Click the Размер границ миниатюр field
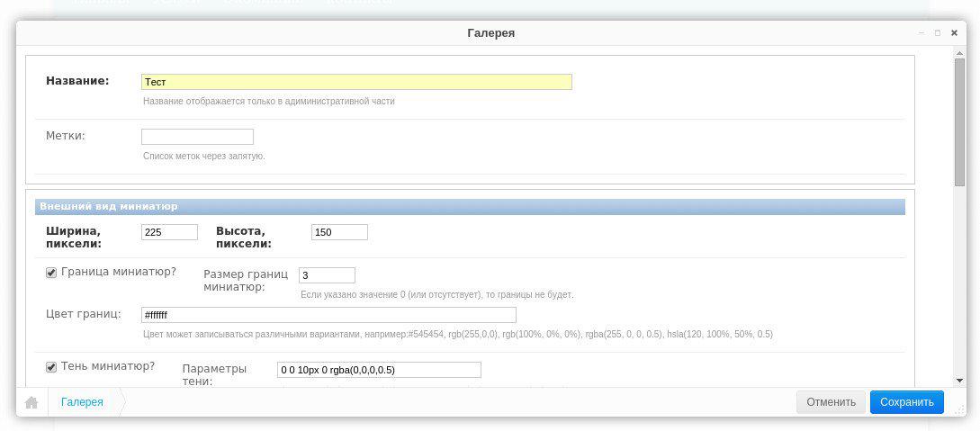The image size is (980, 431). (x=327, y=275)
